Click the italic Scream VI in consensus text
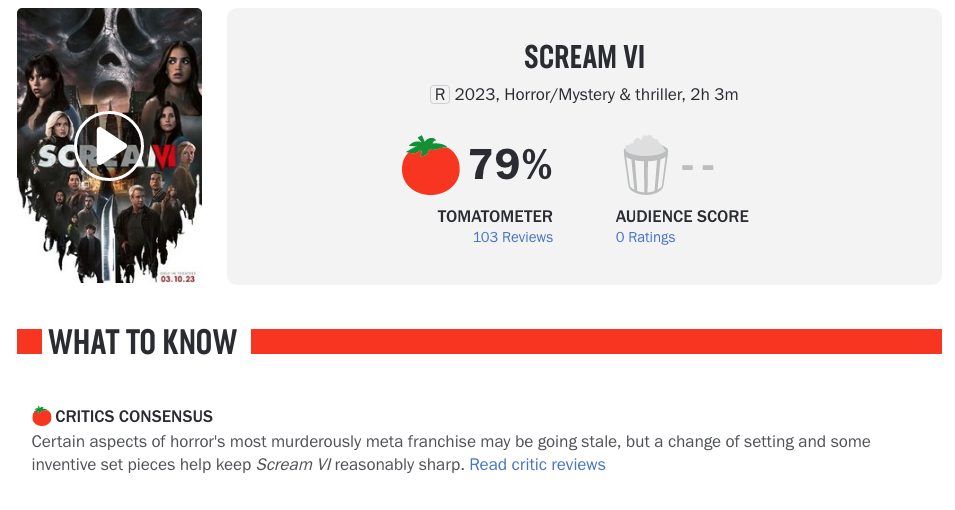 point(293,464)
